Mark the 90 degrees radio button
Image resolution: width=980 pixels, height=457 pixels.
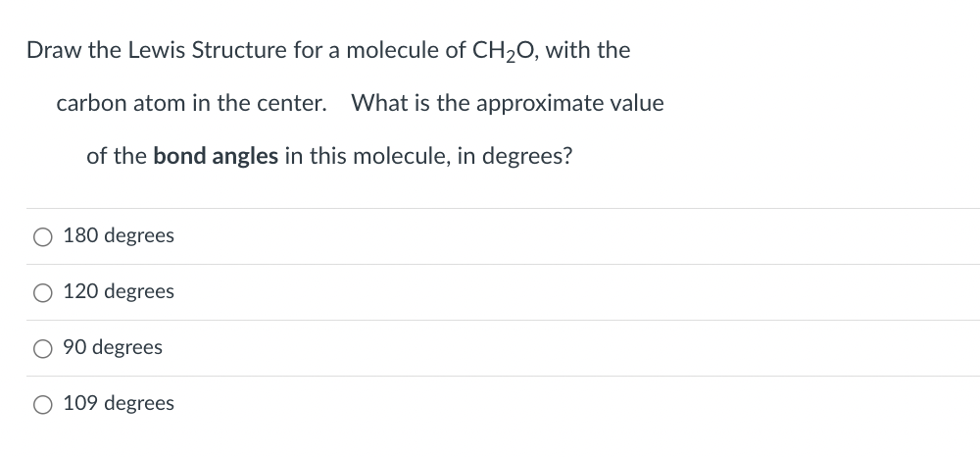[x=42, y=348]
